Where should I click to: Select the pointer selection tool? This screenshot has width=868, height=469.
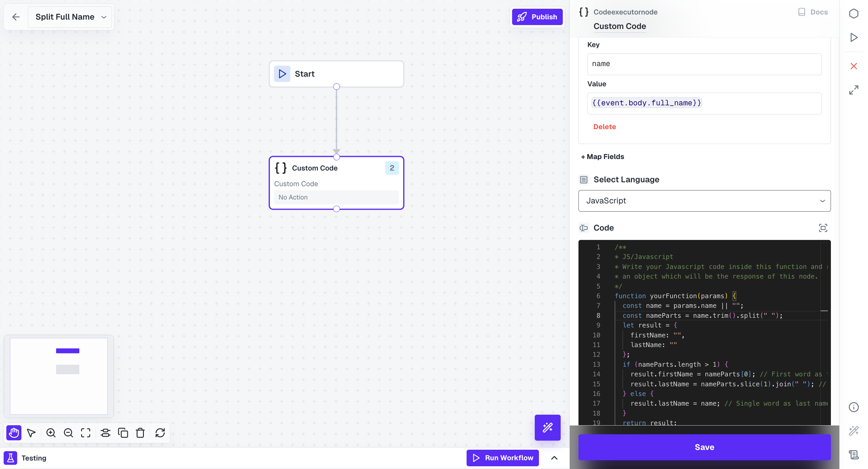(x=31, y=432)
